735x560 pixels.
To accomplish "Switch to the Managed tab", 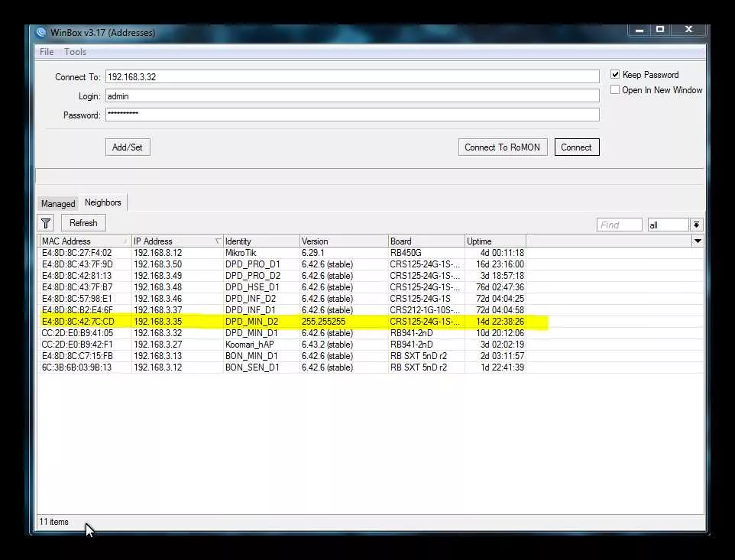I will click(x=58, y=203).
